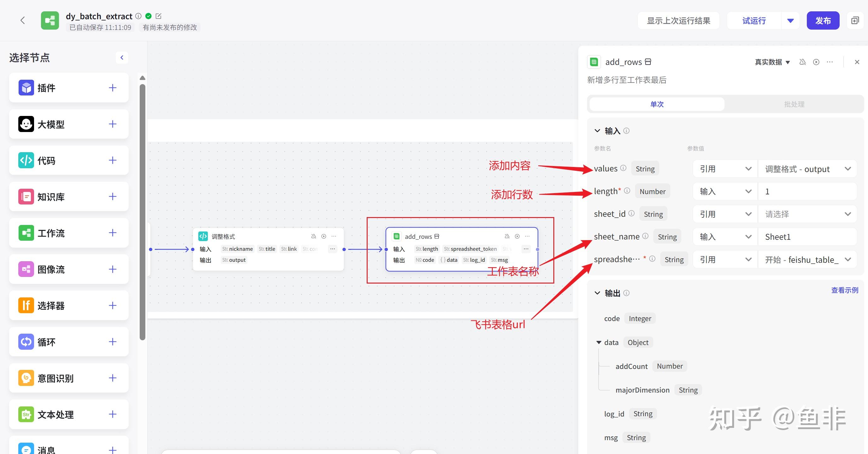This screenshot has height=454, width=868.
Task: Add a 插件 plugin node
Action: point(113,88)
